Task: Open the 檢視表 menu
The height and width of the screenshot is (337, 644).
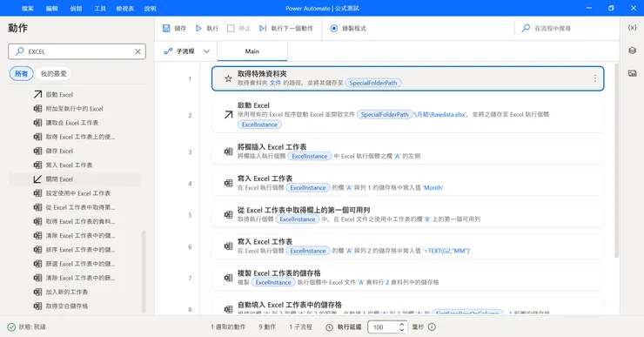Action: coord(125,8)
